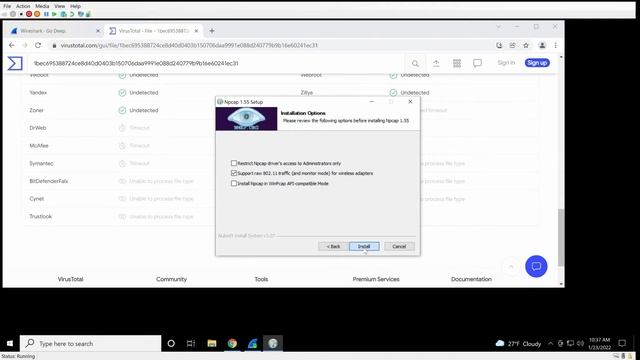The image size is (640, 360).
Task: Toggle Restrict Npcap driver's access to Administrators only
Action: click(x=234, y=163)
